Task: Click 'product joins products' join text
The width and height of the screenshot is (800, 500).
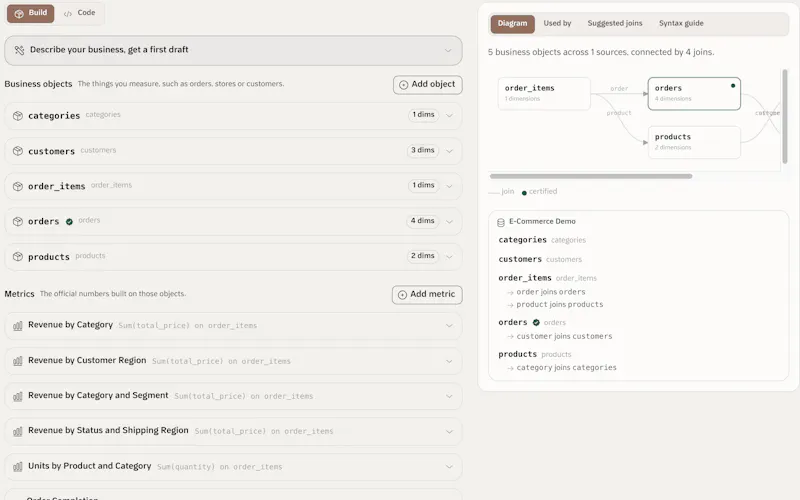Action: 560,305
